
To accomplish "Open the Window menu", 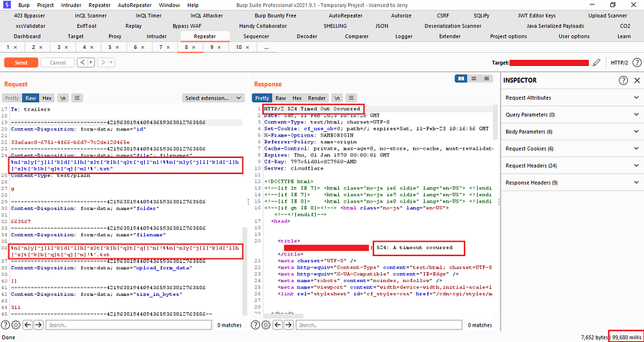I will (x=169, y=5).
